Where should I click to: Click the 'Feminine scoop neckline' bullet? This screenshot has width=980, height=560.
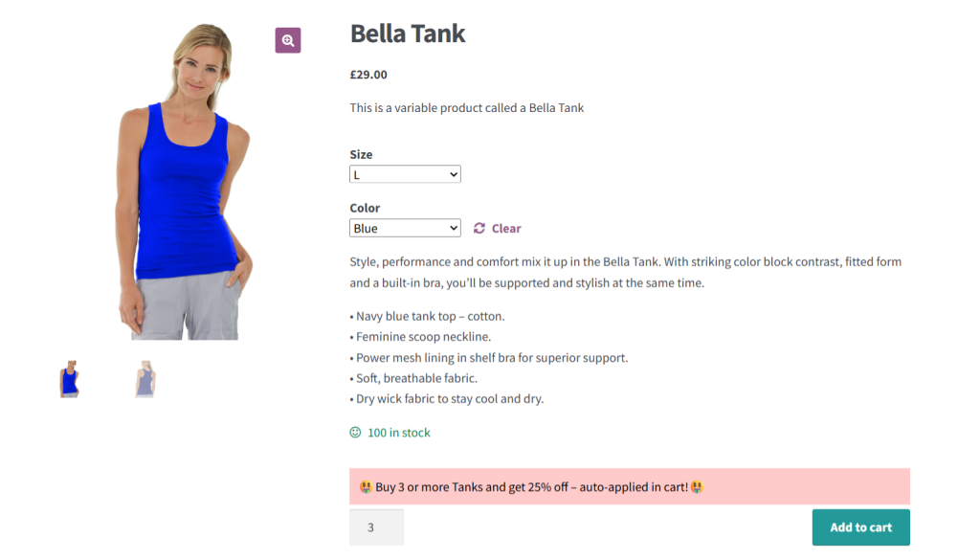[x=422, y=337]
